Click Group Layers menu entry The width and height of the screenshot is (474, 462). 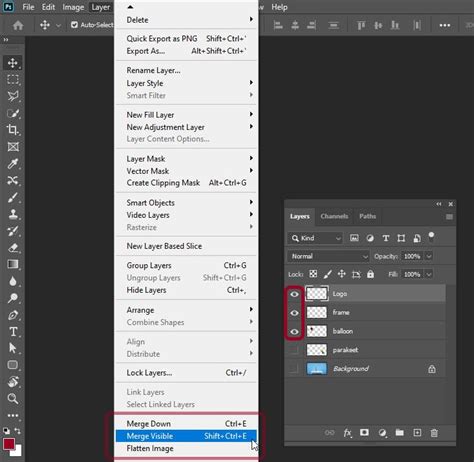[186, 265]
